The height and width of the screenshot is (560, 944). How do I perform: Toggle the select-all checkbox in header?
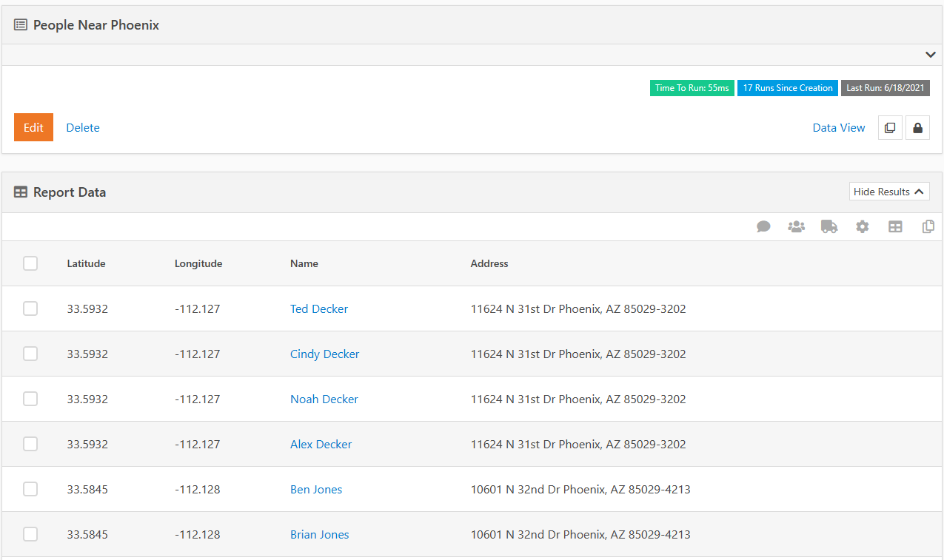point(30,263)
